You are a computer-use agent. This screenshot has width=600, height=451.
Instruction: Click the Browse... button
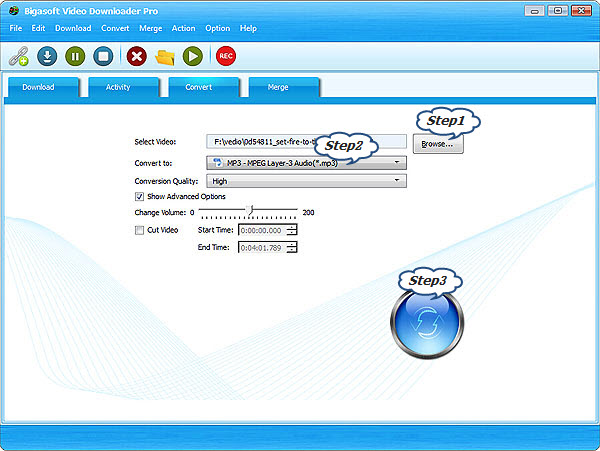coord(438,144)
